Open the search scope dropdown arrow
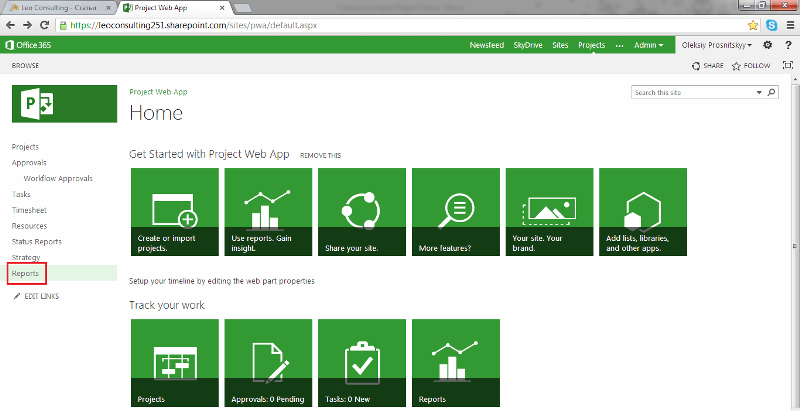Screen dimensions: 800x411 click(x=759, y=93)
